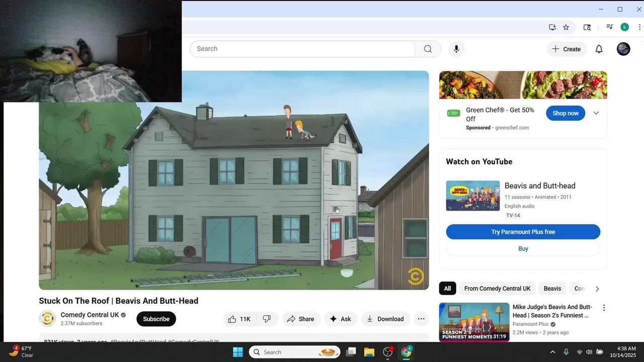Click the Ask button
The image size is (644, 362).
pyautogui.click(x=341, y=319)
